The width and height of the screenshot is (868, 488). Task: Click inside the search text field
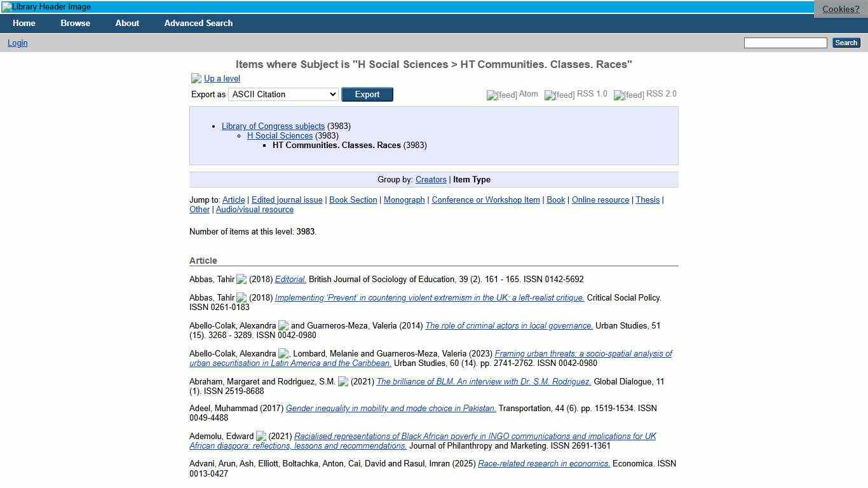[x=785, y=43]
